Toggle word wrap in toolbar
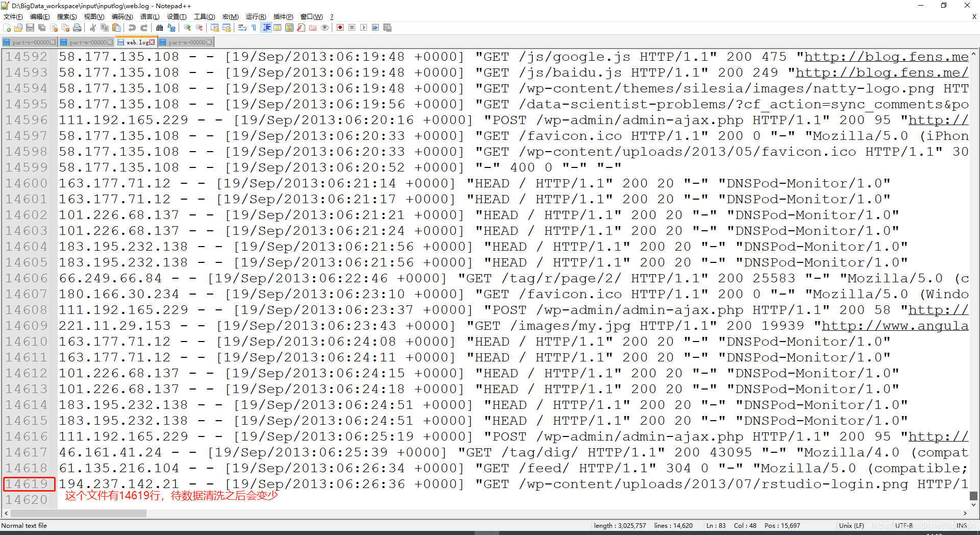Image resolution: width=980 pixels, height=535 pixels. coord(242,28)
